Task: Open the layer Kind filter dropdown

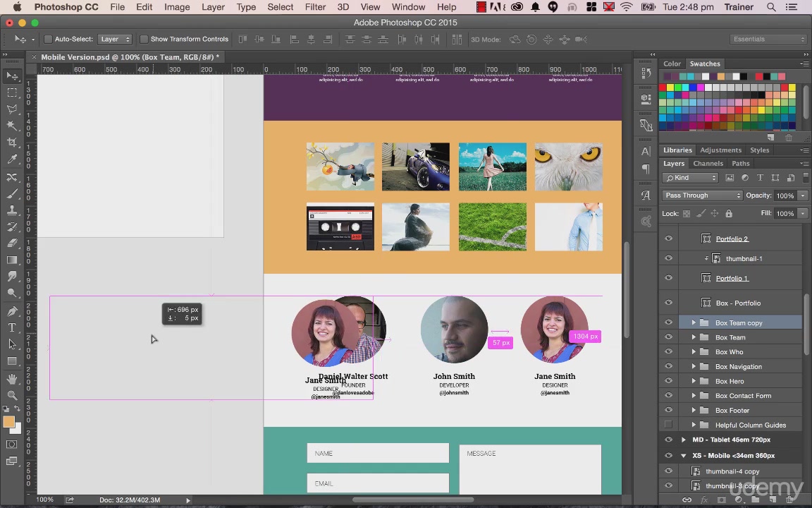Action: 691,178
